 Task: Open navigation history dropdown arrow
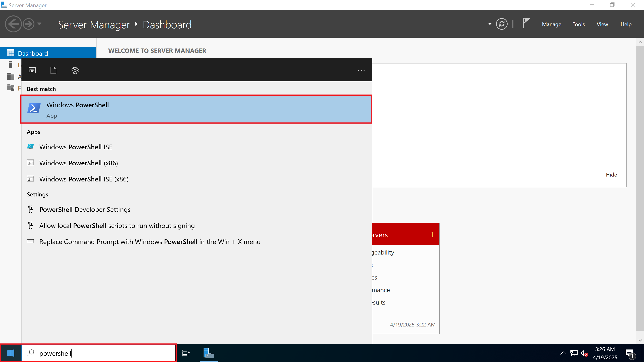coord(39,24)
